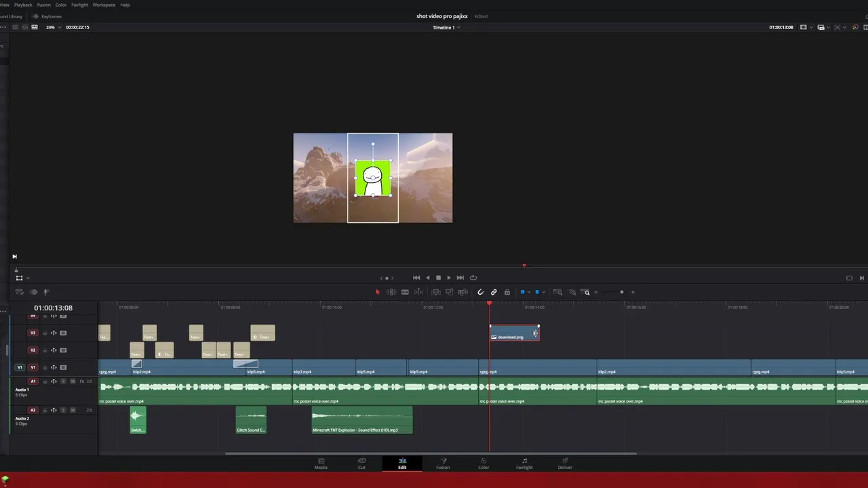Click the Overwrite Clip icon

click(x=450, y=292)
